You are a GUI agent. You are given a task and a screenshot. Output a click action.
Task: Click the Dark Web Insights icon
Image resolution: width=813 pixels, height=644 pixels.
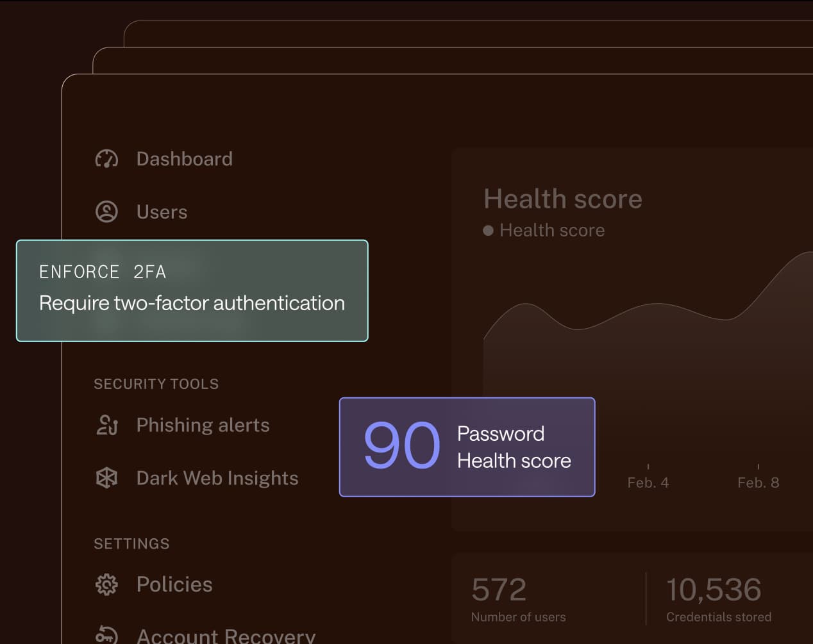tap(106, 478)
